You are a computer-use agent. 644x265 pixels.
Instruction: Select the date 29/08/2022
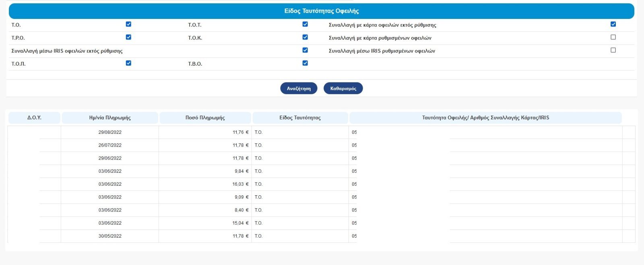click(110, 132)
